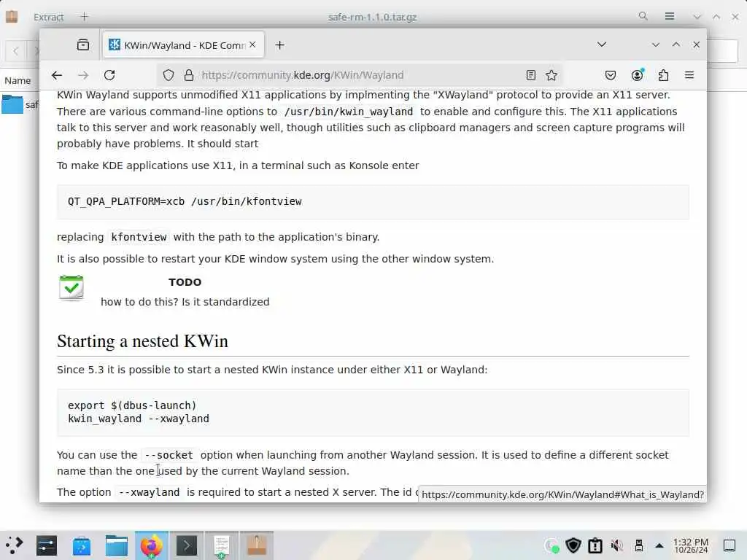The image size is (747, 560).
Task: List all tabs dropdown in Firefox
Action: point(602,44)
